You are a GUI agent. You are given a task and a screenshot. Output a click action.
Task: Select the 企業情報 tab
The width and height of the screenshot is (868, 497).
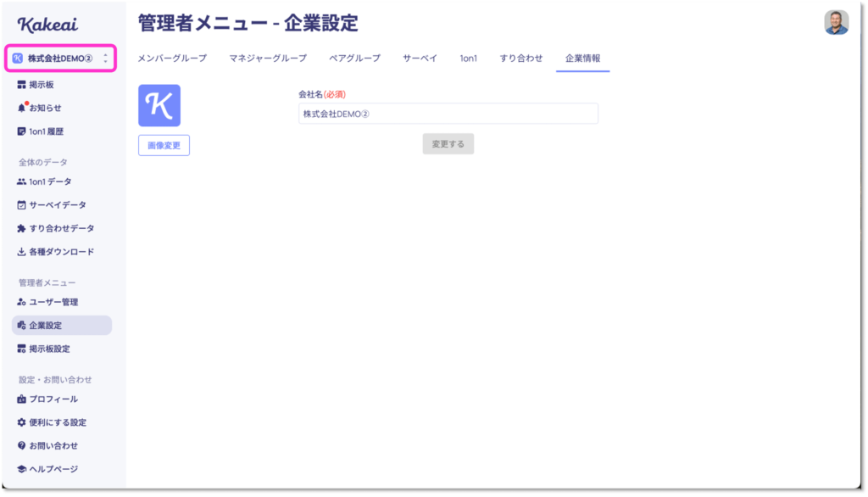point(582,59)
